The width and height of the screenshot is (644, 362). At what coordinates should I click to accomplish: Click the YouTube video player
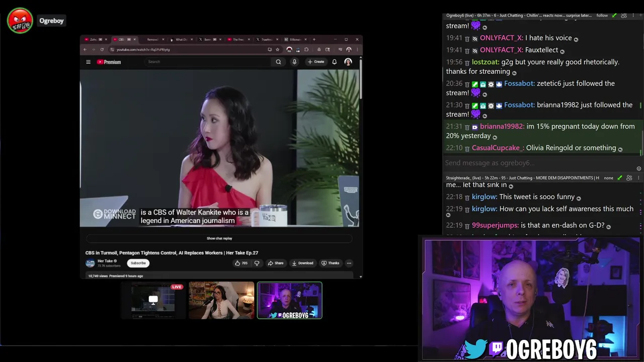coord(219,148)
